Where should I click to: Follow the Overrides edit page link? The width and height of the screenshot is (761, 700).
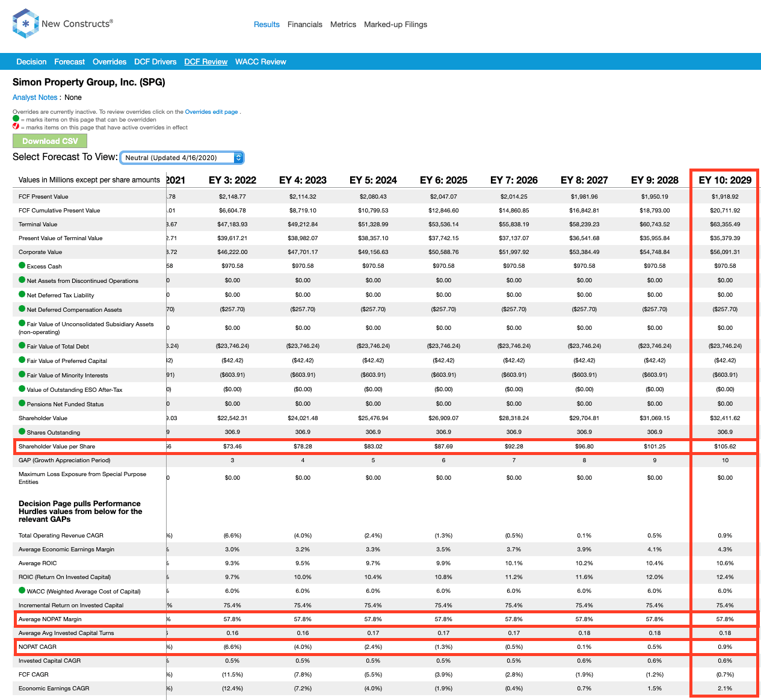(x=211, y=112)
